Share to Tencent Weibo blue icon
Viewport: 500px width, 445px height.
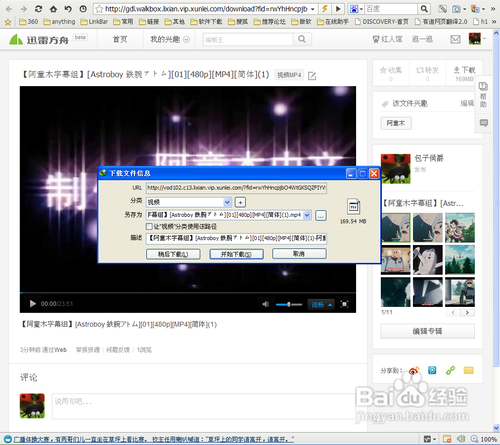432,370
